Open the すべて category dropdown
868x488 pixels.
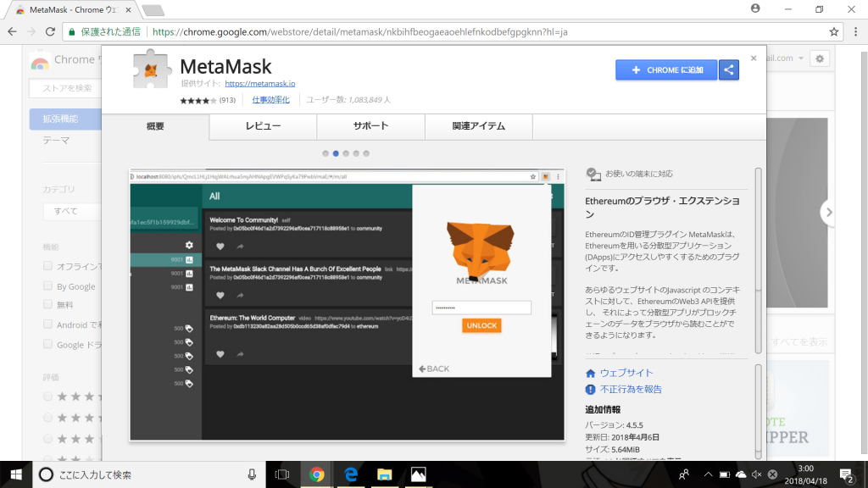click(x=72, y=211)
